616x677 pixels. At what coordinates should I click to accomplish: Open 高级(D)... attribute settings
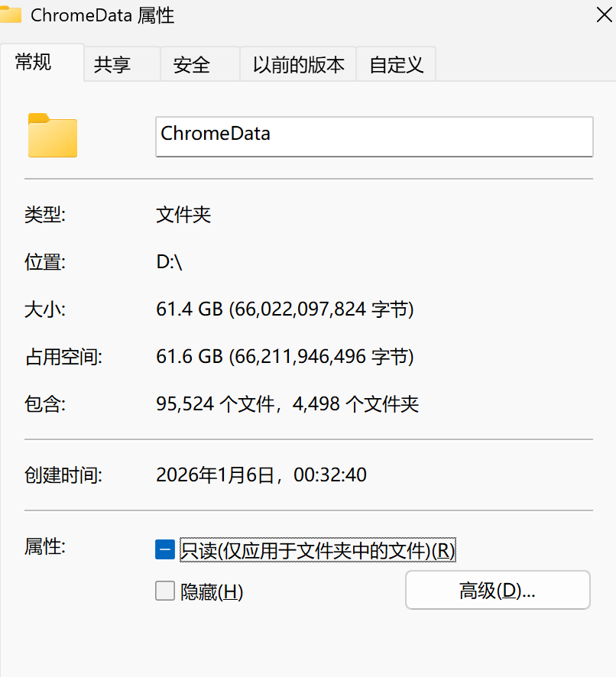[498, 590]
